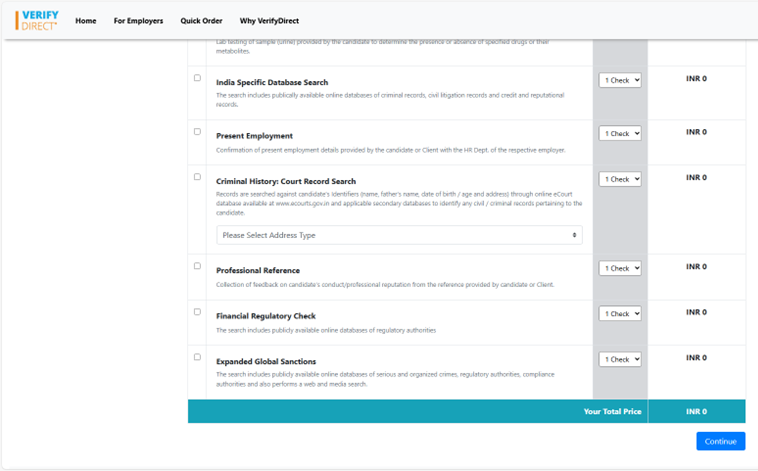Go to For Employers page
This screenshot has width=758, height=471.
pos(138,21)
